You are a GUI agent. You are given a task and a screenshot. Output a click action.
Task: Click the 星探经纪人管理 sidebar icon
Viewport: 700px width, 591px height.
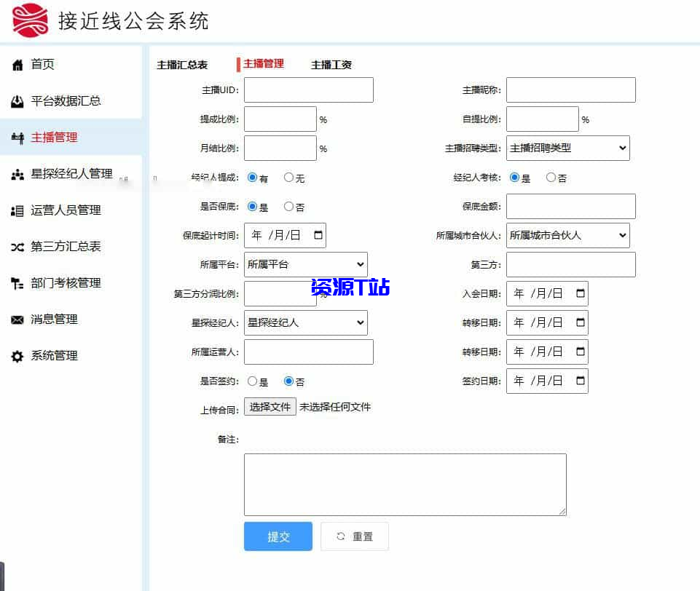pos(17,173)
